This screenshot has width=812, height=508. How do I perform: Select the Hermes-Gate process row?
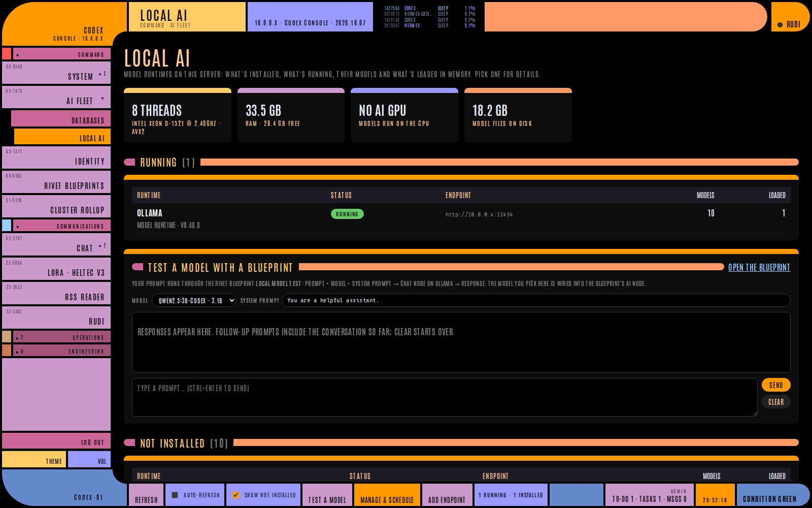pos(429,14)
